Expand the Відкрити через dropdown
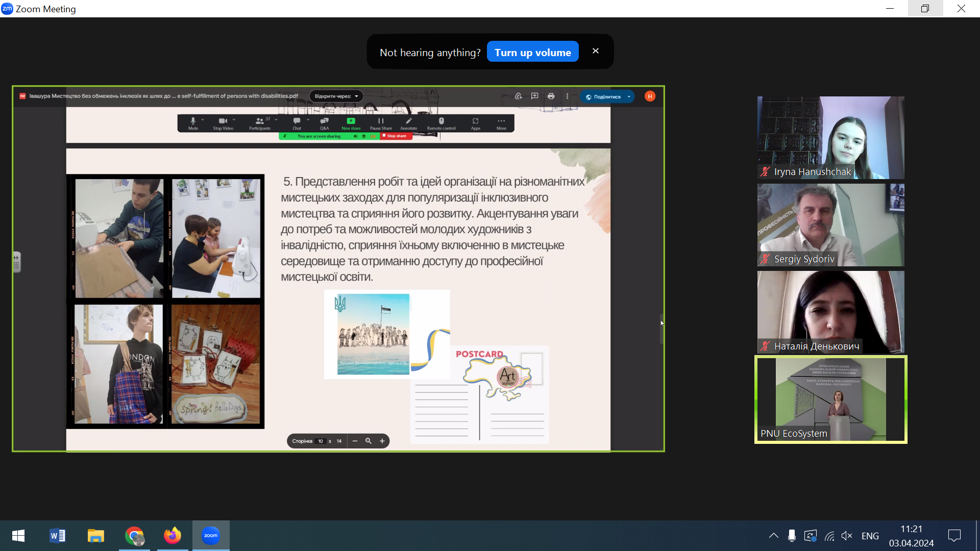This screenshot has height=551, width=980. click(x=336, y=96)
